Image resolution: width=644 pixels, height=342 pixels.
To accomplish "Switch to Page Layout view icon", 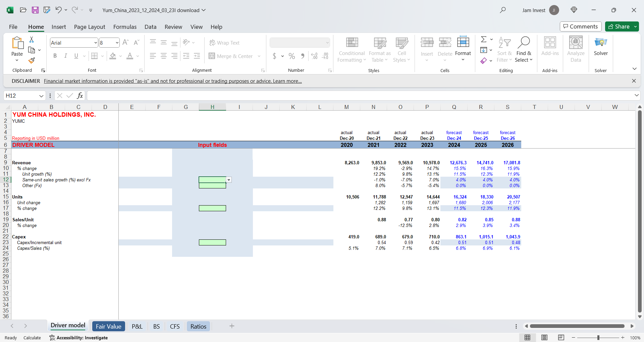I will click(544, 338).
